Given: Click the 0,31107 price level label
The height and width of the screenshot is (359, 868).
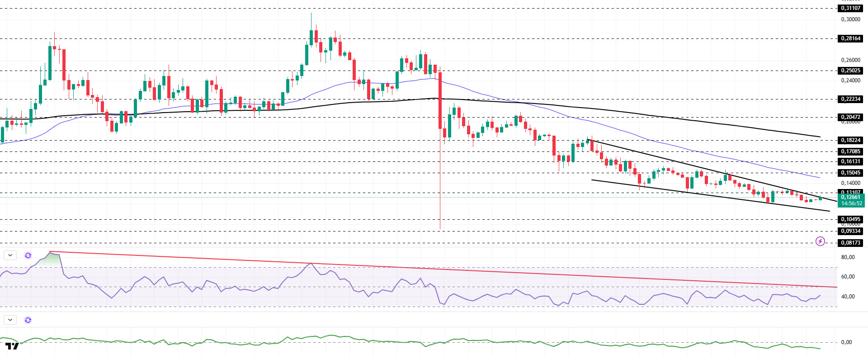Looking at the screenshot, I should point(850,8).
